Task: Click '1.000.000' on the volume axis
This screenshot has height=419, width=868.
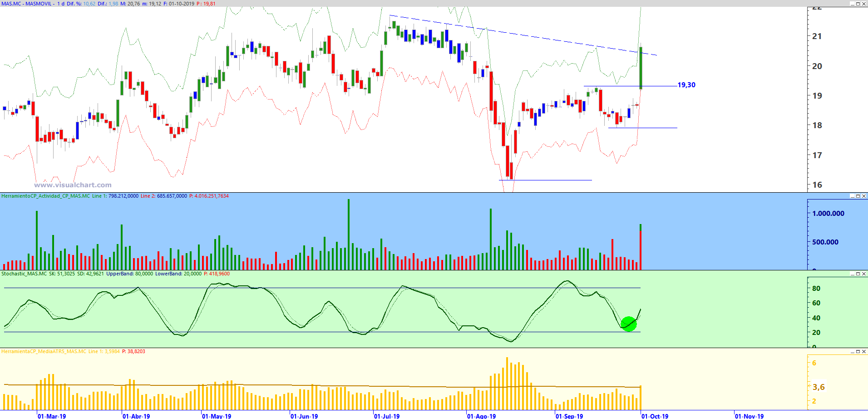Action: 828,214
